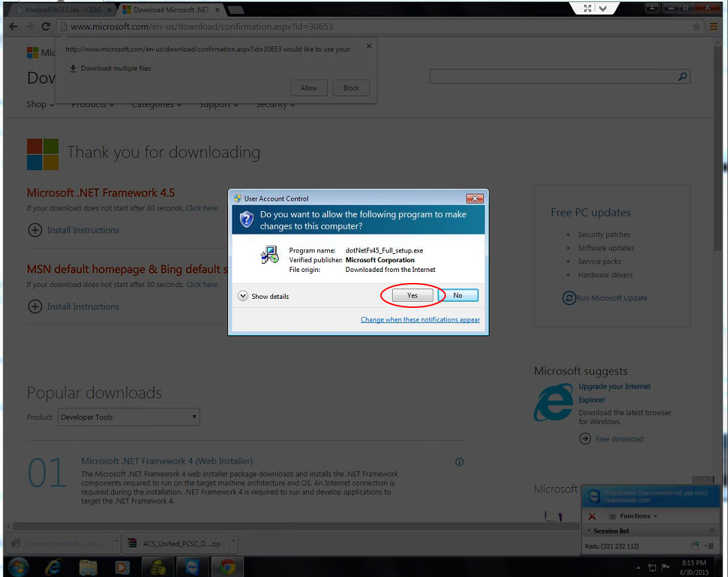Expand Install Instructions under MSN default homepage
The image size is (728, 577).
coord(73,306)
